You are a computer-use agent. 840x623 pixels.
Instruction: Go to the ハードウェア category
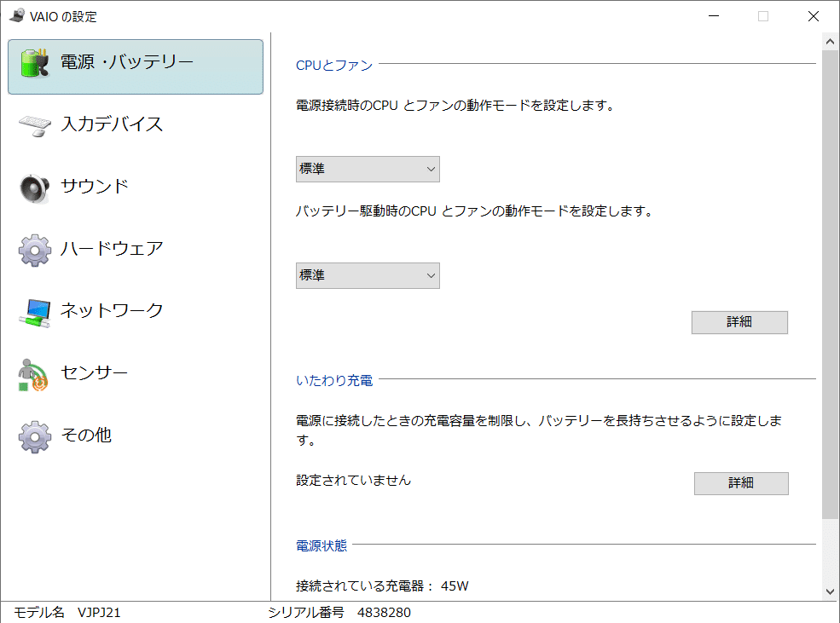[112, 248]
